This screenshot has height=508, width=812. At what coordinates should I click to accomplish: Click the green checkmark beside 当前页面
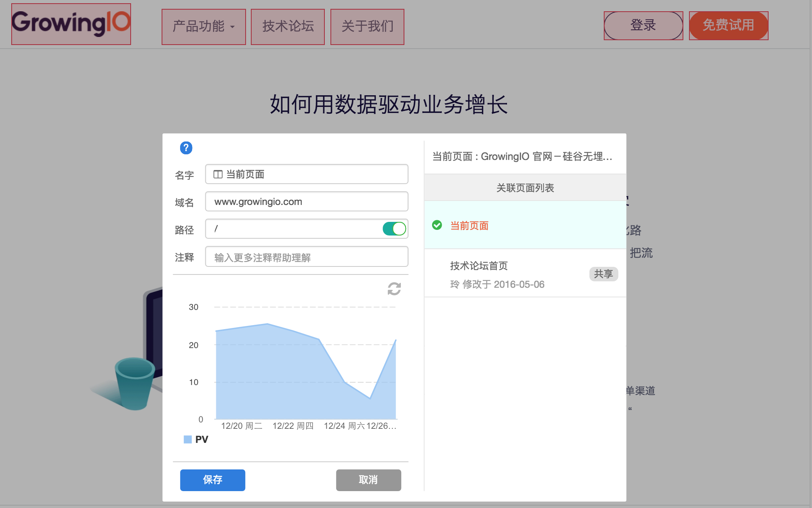(x=437, y=225)
